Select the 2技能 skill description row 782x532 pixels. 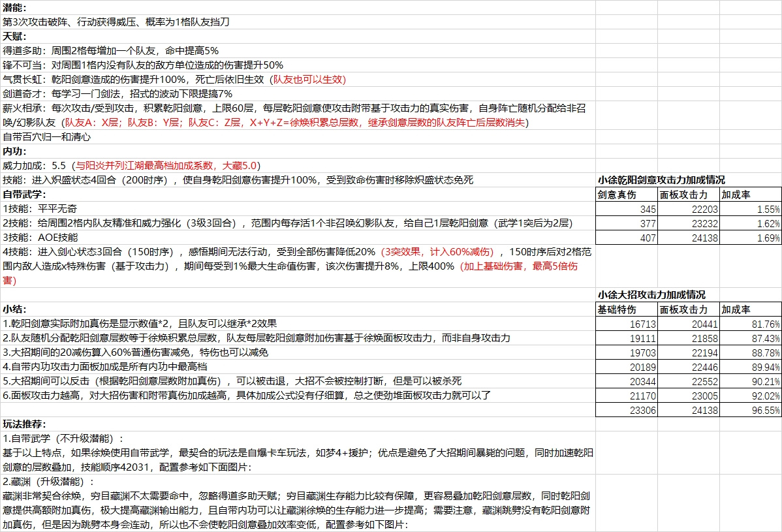point(298,223)
